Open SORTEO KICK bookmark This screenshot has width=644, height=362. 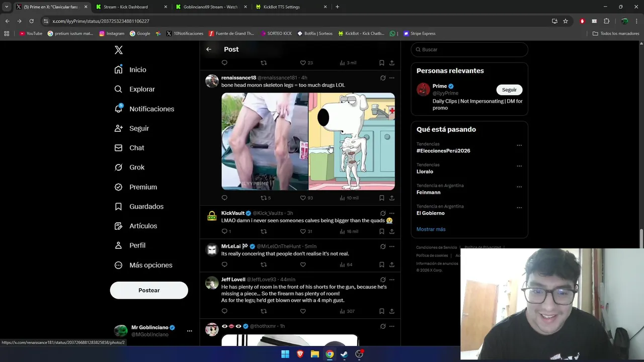coord(276,34)
